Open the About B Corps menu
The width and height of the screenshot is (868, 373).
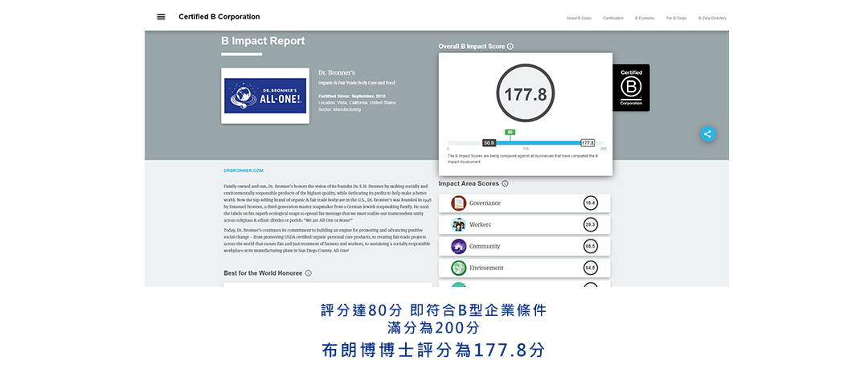pos(579,18)
